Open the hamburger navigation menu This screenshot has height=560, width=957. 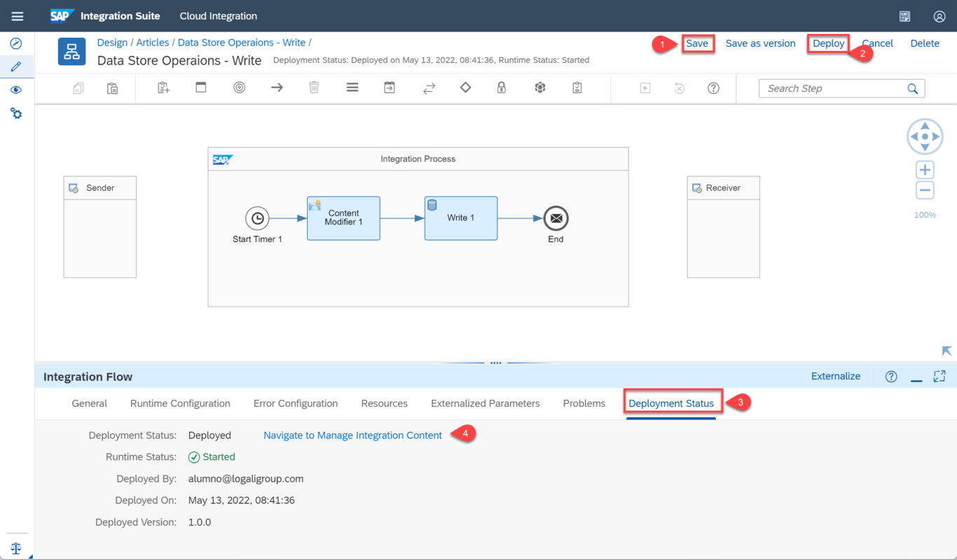click(17, 16)
